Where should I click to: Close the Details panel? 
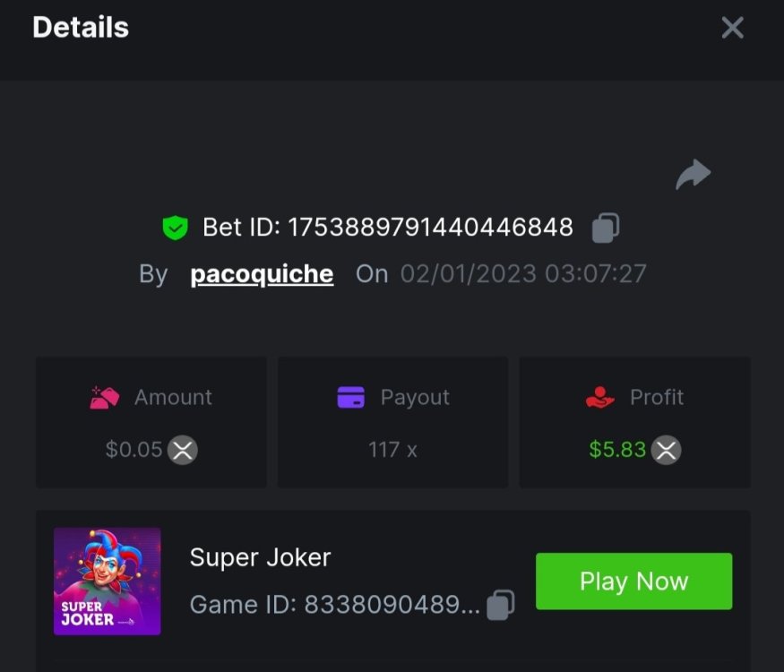coord(732,28)
